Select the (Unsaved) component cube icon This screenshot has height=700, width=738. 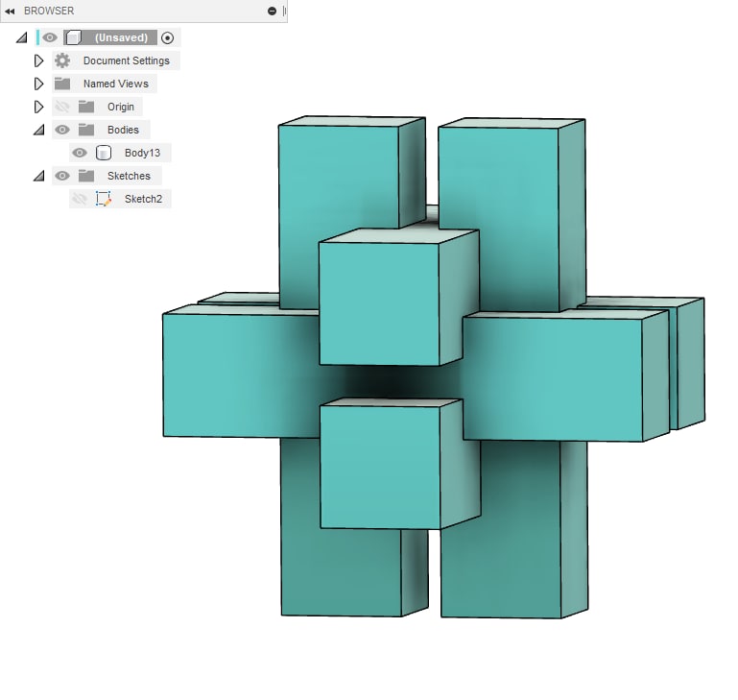pyautogui.click(x=74, y=37)
